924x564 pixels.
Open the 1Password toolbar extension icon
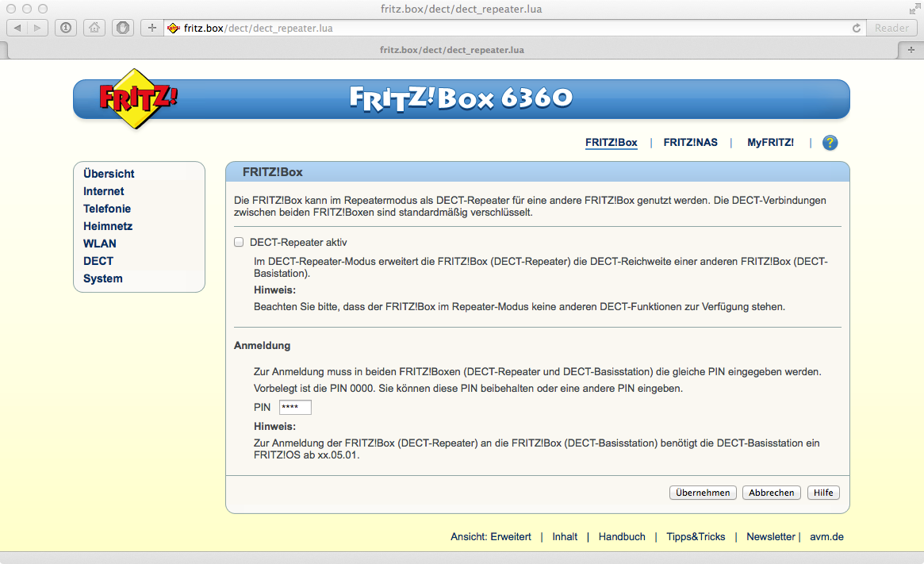(x=66, y=28)
